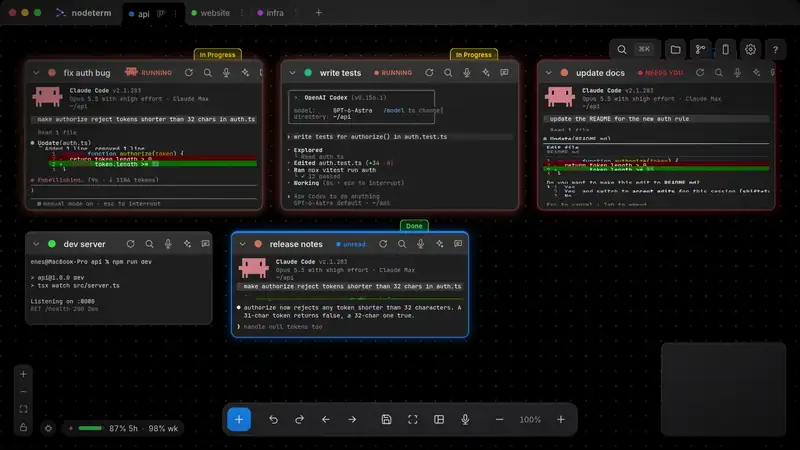Fit view with left side frame control

tap(23, 409)
